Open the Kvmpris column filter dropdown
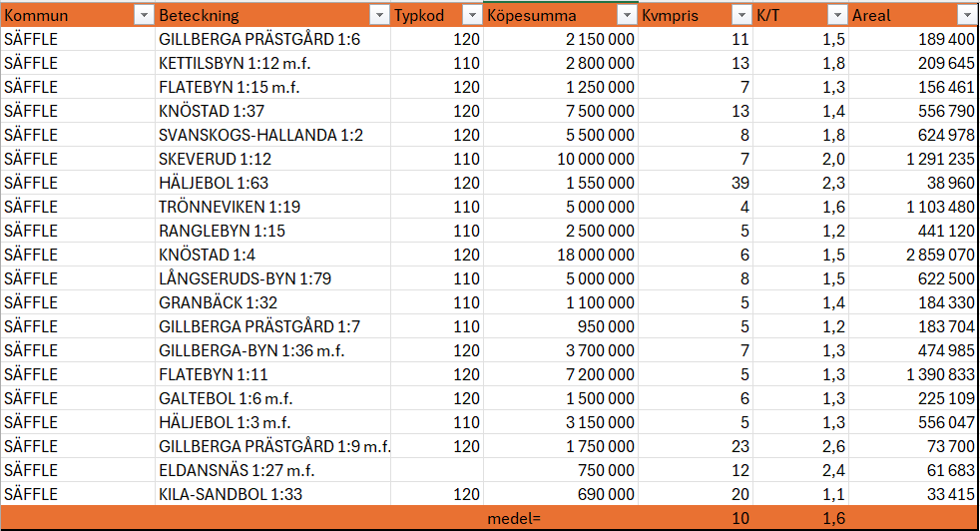This screenshot has height=531, width=980. pyautogui.click(x=741, y=15)
